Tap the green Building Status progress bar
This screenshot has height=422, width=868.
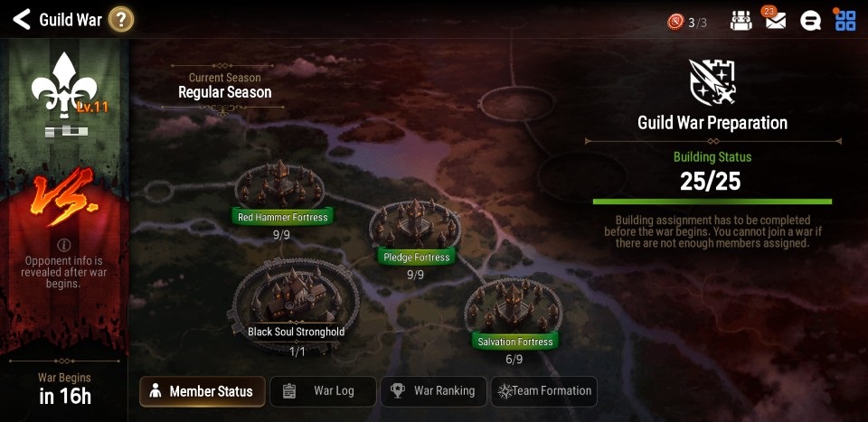coord(712,202)
